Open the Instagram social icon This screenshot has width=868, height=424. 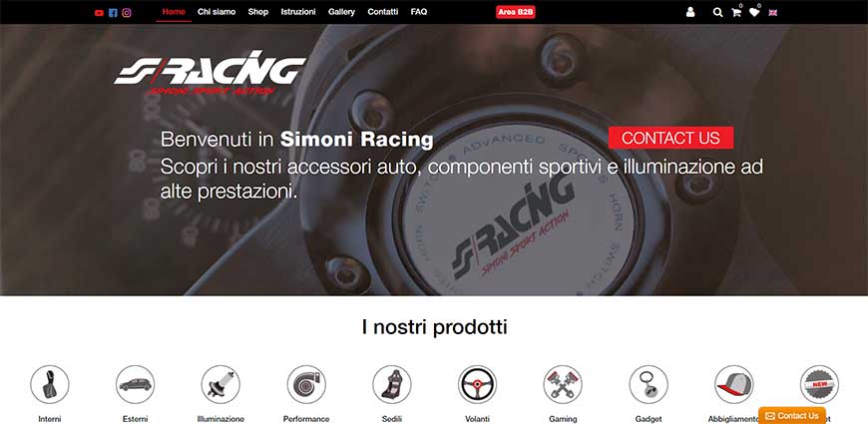127,13
